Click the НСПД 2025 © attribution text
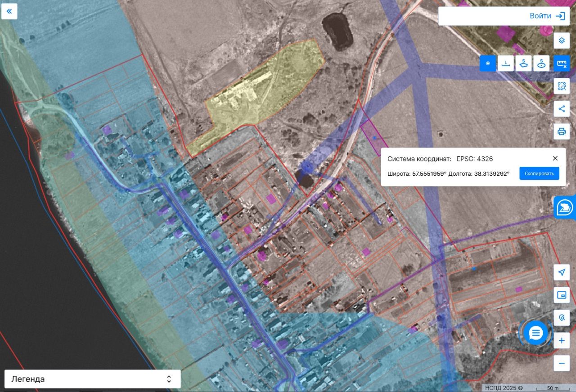Image resolution: width=576 pixels, height=392 pixels. point(504,388)
